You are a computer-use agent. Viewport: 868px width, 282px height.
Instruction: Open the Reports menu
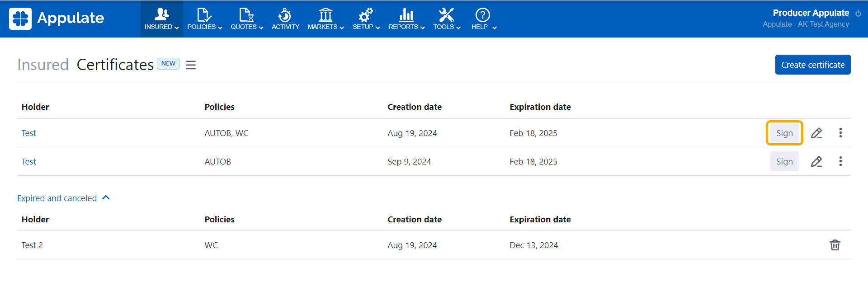tap(406, 19)
